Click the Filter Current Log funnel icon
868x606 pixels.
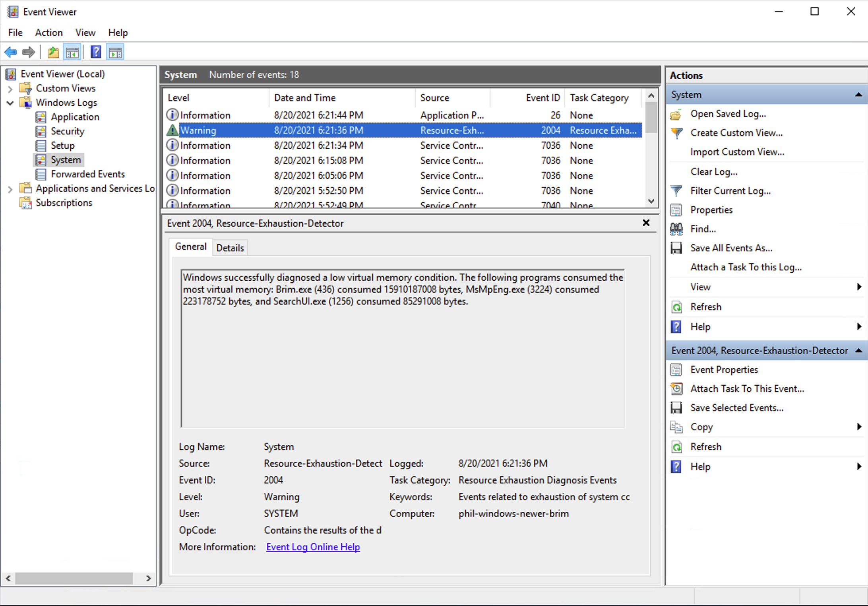tap(676, 190)
